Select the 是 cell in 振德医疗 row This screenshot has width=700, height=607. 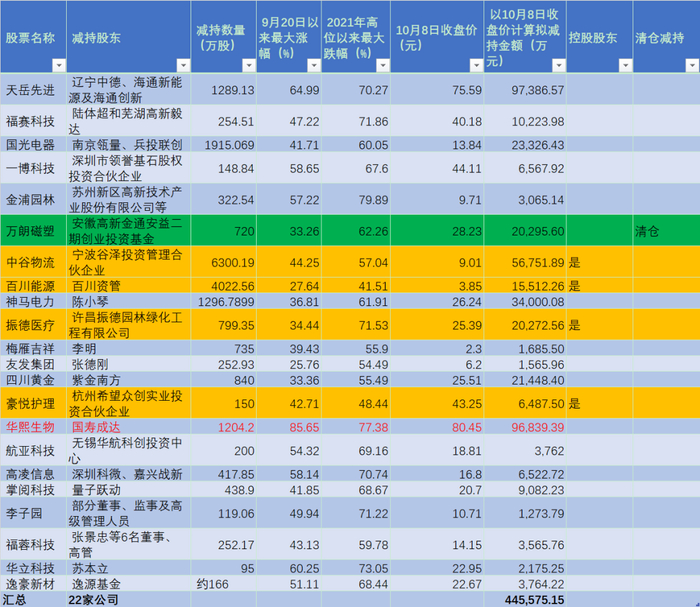pyautogui.click(x=599, y=325)
